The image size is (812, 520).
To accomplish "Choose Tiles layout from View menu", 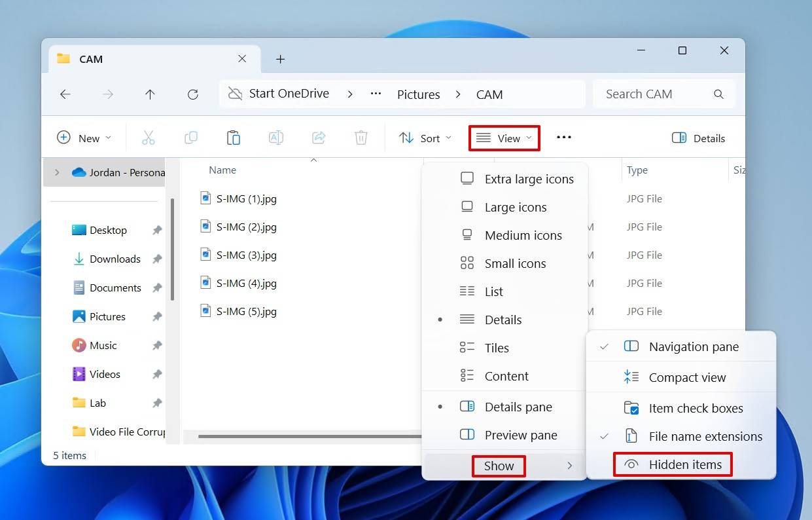I will pyautogui.click(x=496, y=348).
